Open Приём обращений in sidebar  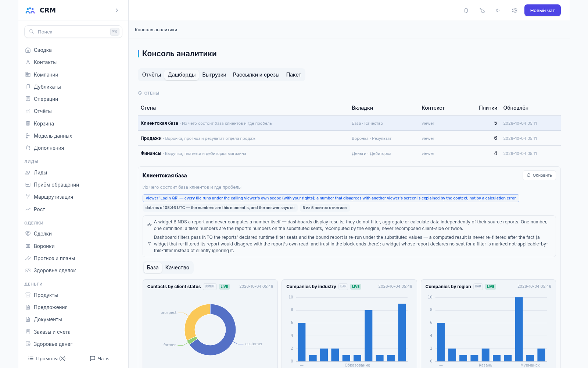tap(73, 185)
